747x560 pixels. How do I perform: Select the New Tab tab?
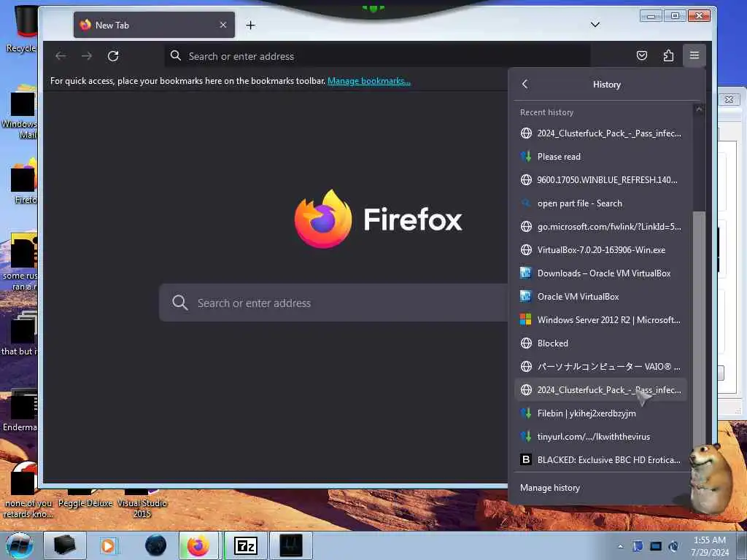(154, 25)
